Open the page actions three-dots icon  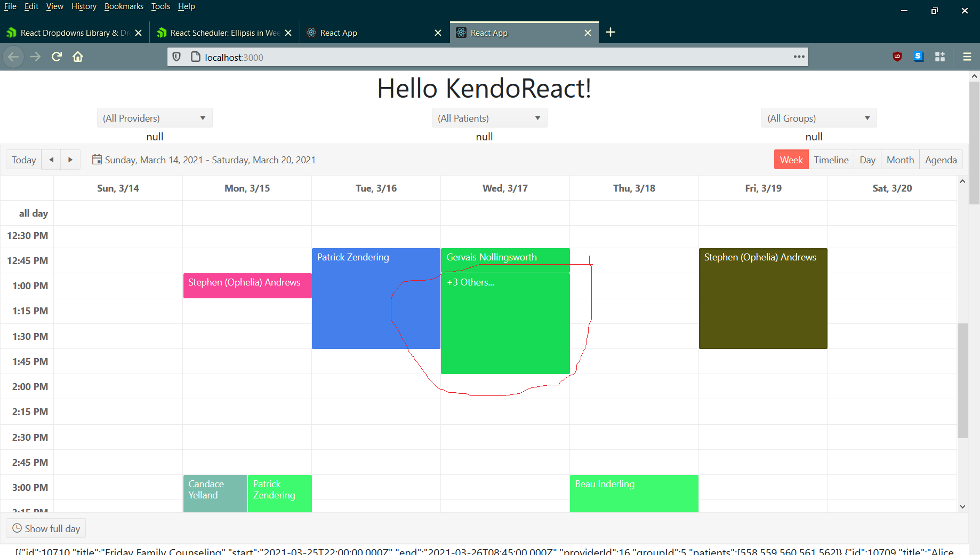pos(799,57)
